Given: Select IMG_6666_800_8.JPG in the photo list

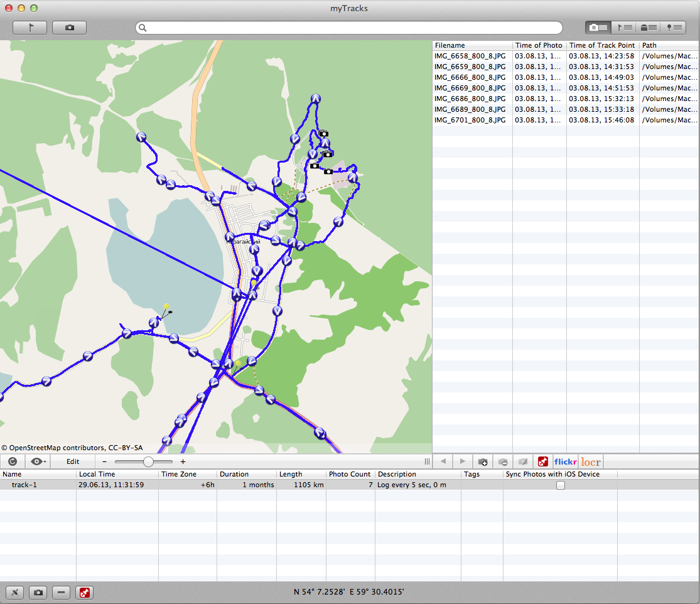Looking at the screenshot, I should (x=470, y=77).
